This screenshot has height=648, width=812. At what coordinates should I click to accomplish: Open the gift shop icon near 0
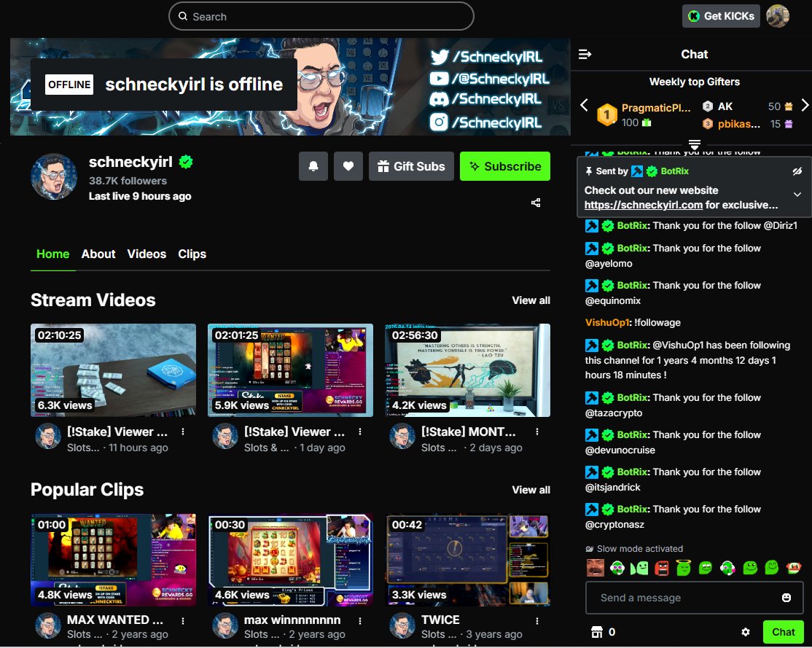tap(596, 632)
